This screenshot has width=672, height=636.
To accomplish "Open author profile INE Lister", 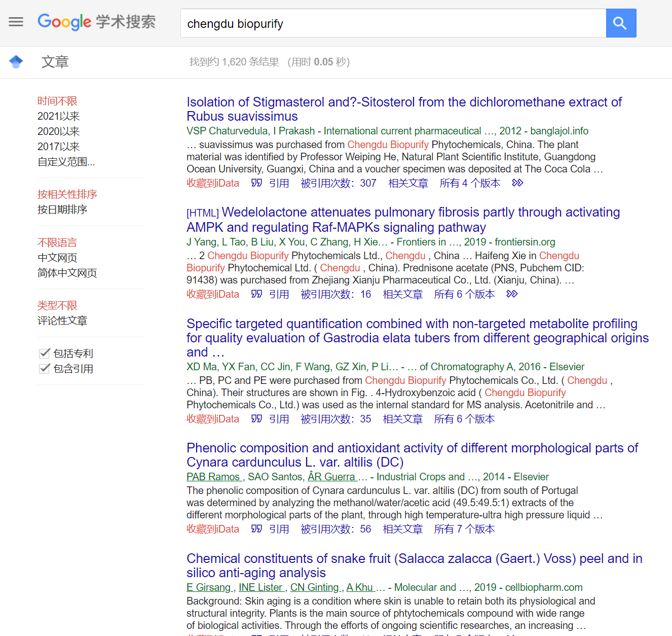I will point(262,587).
